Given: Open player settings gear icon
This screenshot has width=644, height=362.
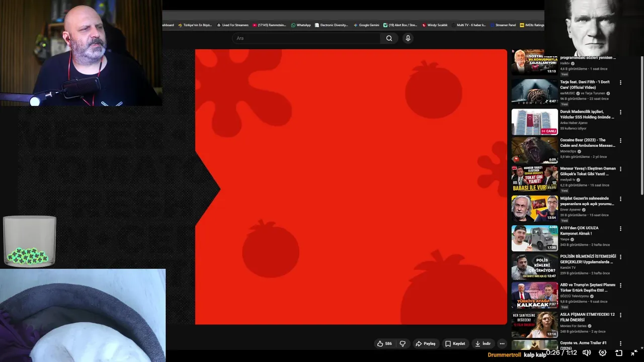Looking at the screenshot, I should tap(603, 353).
